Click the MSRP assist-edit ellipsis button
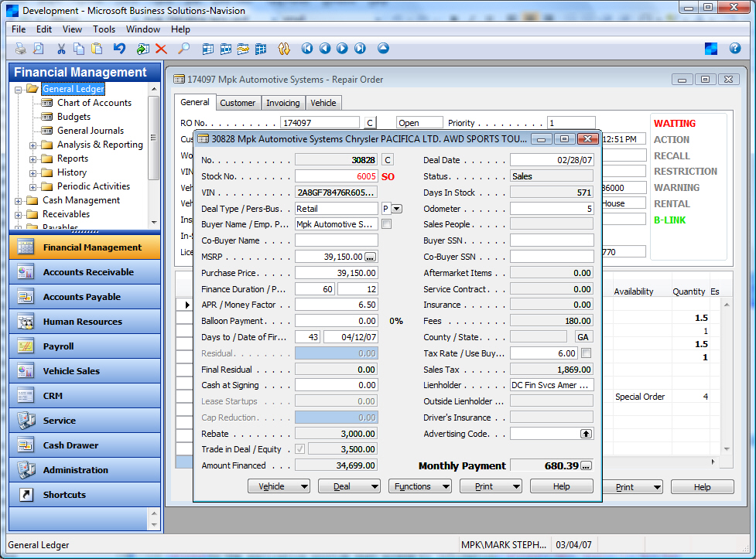This screenshot has width=756, height=559. (x=370, y=257)
